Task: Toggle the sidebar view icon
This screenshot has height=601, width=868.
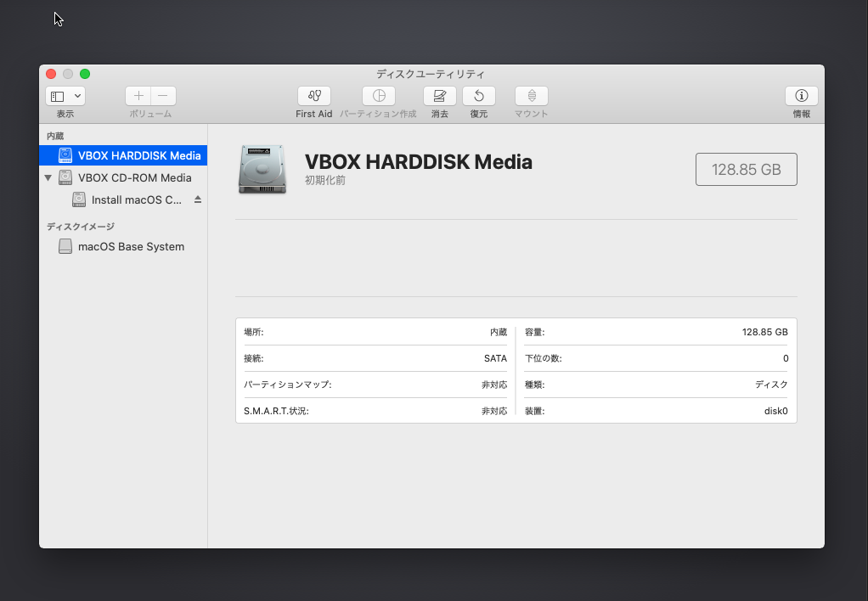Action: (58, 96)
